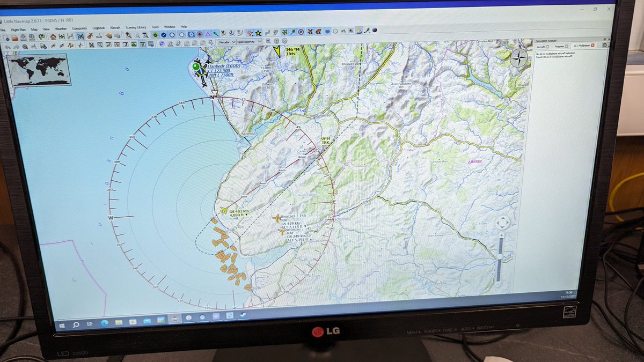Switch to Progress tab in Simulator Aircraft panel
This screenshot has height=362, width=644.
point(561,46)
